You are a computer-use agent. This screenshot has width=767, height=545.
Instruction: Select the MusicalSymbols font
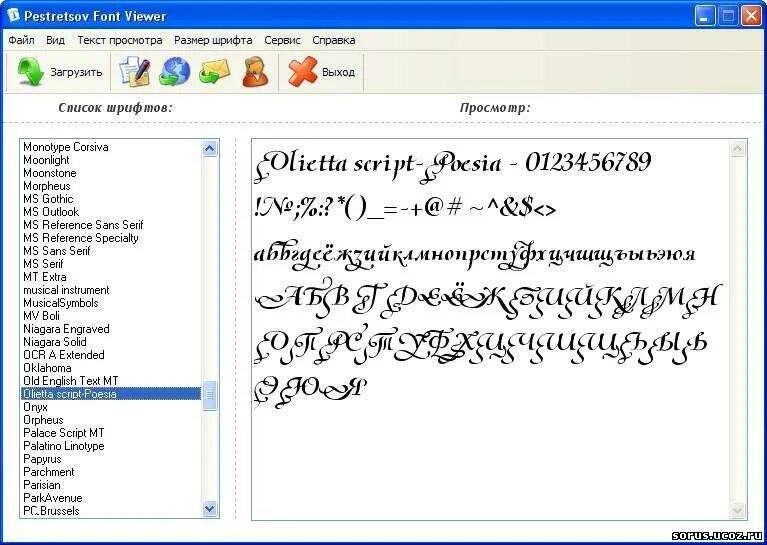[x=111, y=303]
